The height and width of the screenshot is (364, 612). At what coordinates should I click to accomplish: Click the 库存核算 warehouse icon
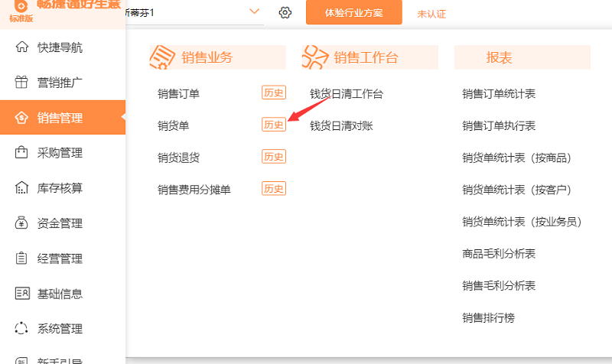tap(21, 187)
